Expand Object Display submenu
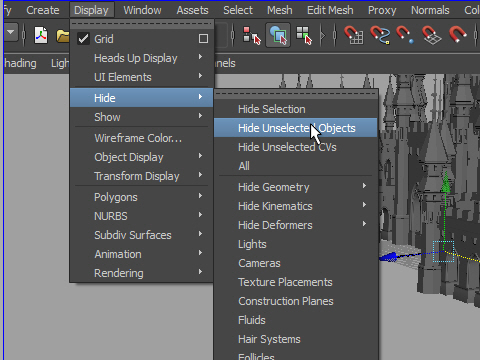 [141, 157]
